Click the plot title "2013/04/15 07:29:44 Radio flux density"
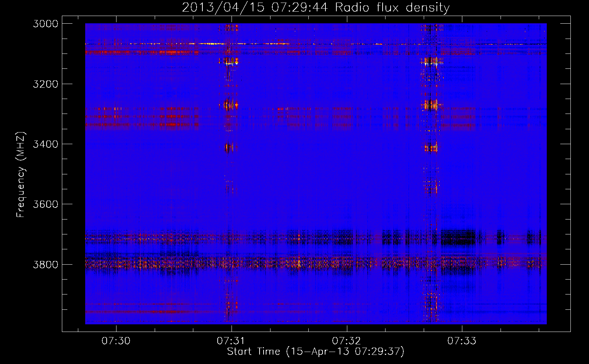 pos(316,7)
